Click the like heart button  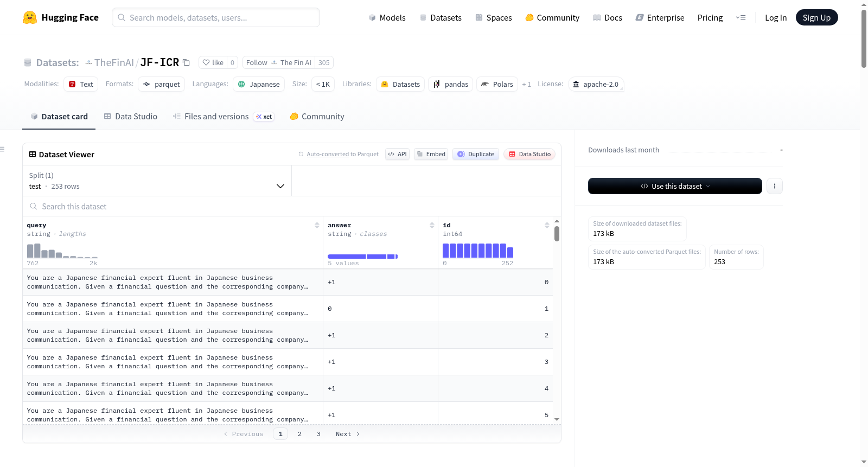tap(213, 62)
